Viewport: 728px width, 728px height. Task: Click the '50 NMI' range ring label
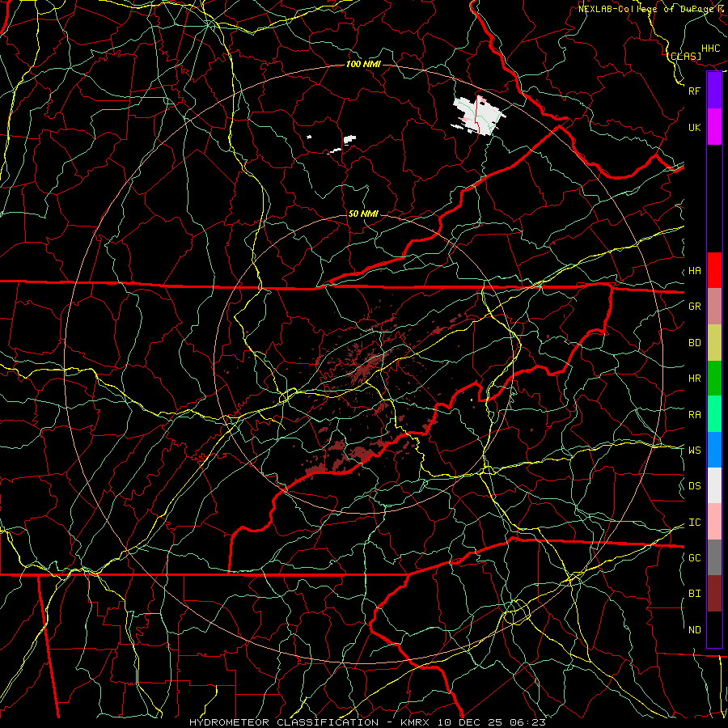click(363, 214)
